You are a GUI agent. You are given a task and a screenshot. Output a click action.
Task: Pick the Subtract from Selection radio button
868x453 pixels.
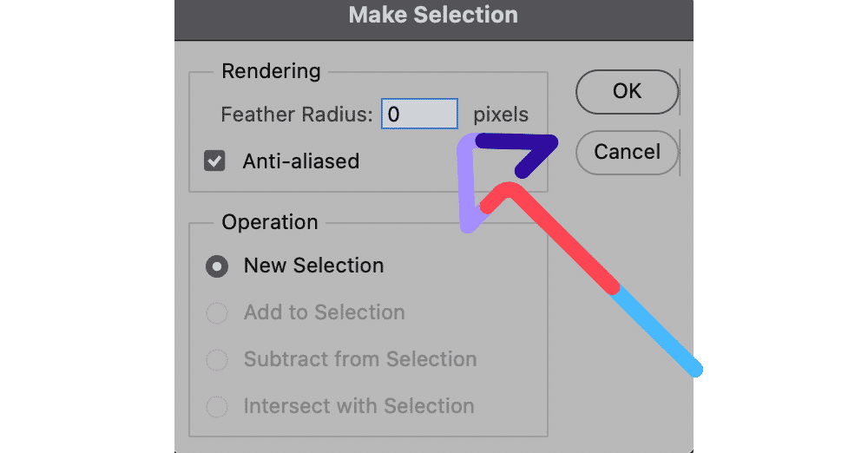coord(216,360)
